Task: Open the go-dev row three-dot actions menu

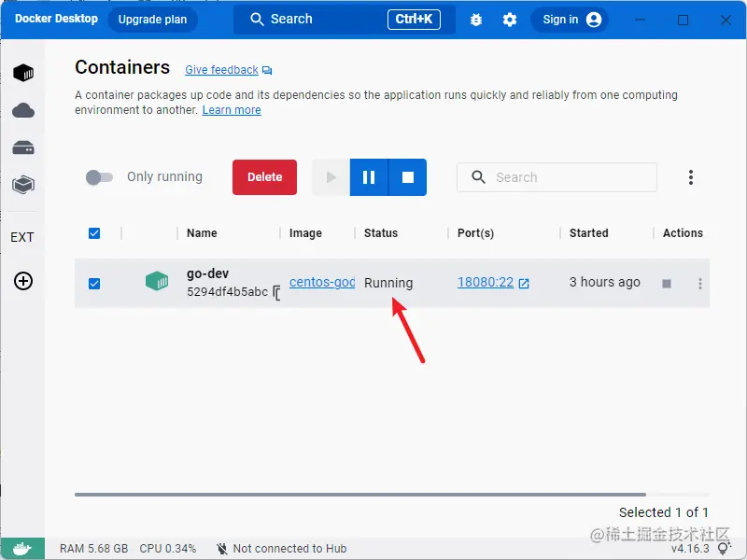Action: click(699, 284)
